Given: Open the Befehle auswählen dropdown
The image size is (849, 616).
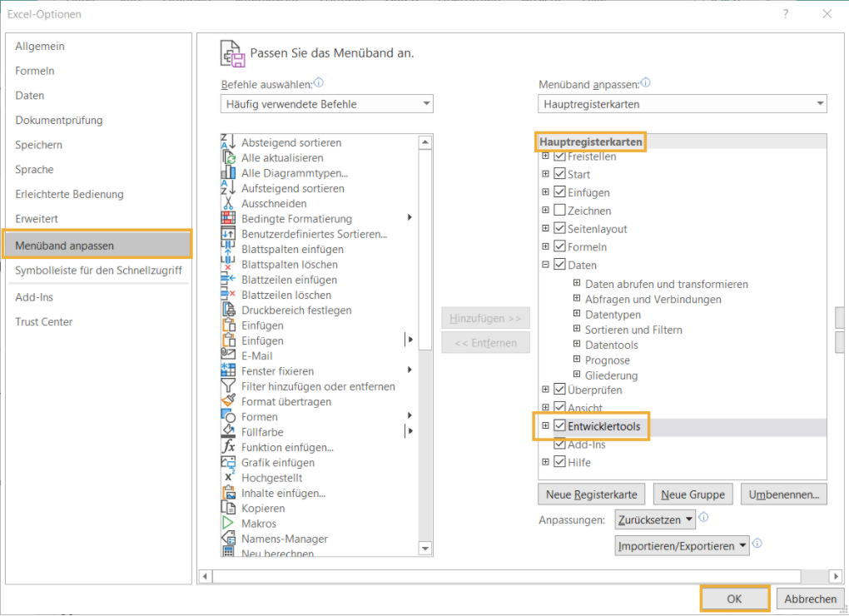Looking at the screenshot, I should click(327, 104).
